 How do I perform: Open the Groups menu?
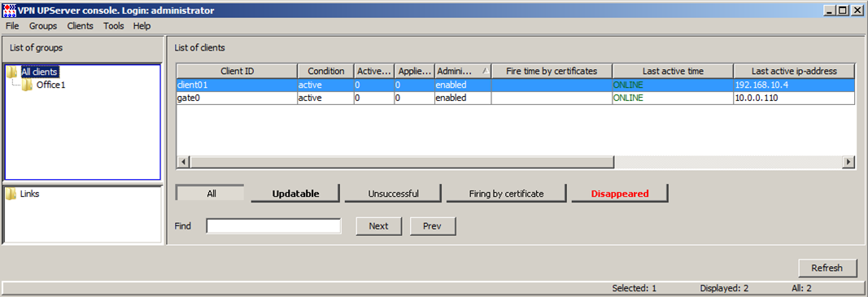click(x=43, y=25)
